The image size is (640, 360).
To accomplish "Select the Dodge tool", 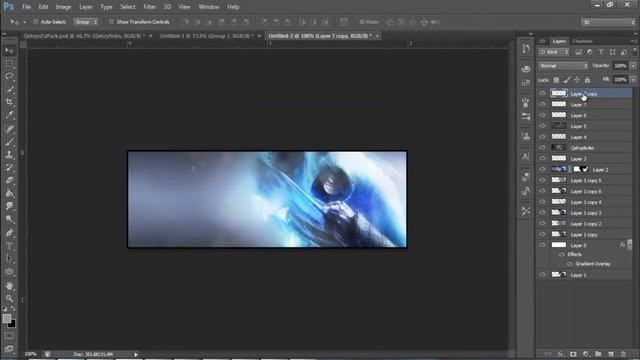I will pyautogui.click(x=9, y=219).
